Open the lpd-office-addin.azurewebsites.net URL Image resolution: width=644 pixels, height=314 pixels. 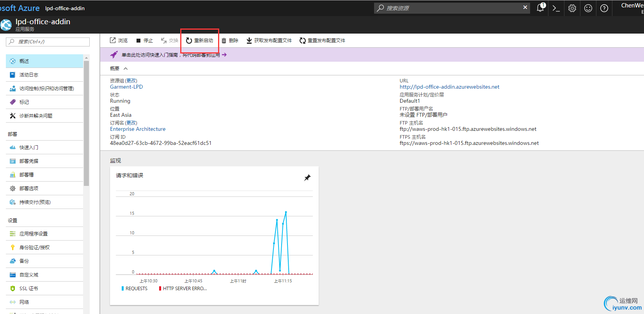(449, 87)
